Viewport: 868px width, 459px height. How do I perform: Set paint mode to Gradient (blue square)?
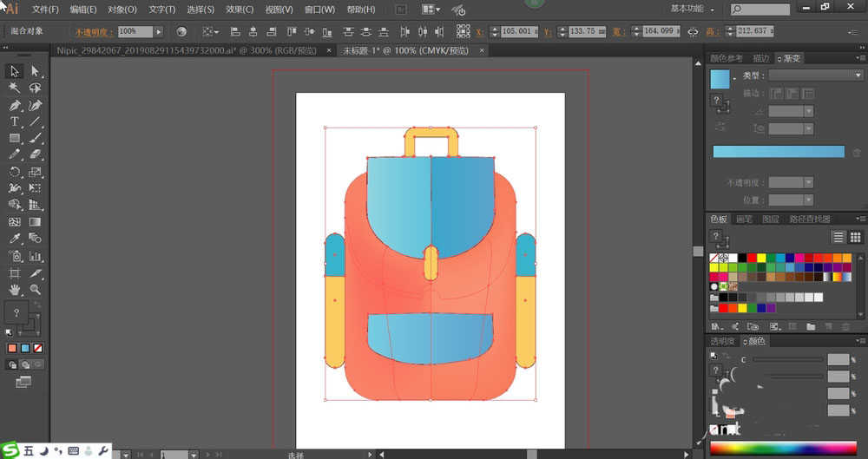tap(25, 348)
